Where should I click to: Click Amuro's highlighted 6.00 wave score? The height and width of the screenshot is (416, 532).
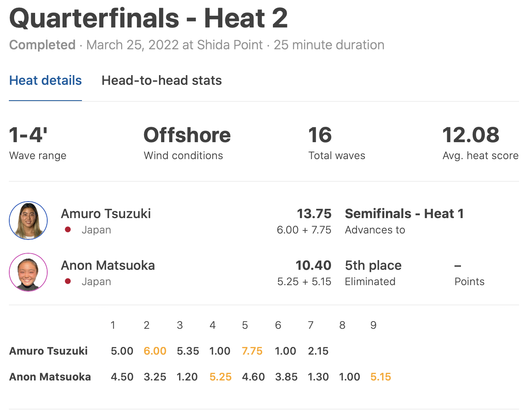coord(155,351)
